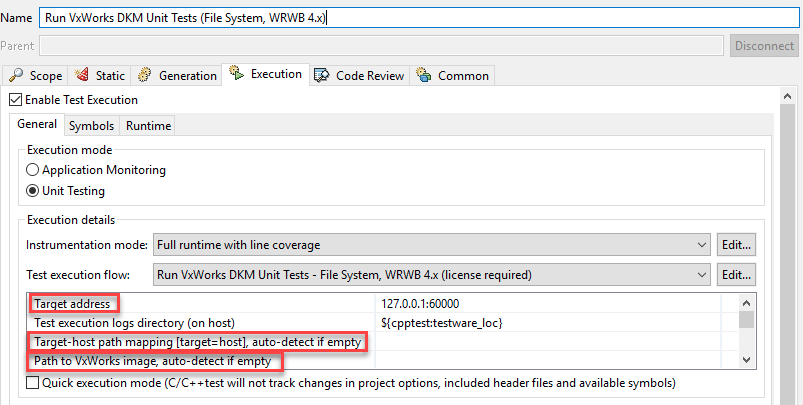Open the Instrumentation mode dropdown
This screenshot has height=405, width=803.
(432, 245)
